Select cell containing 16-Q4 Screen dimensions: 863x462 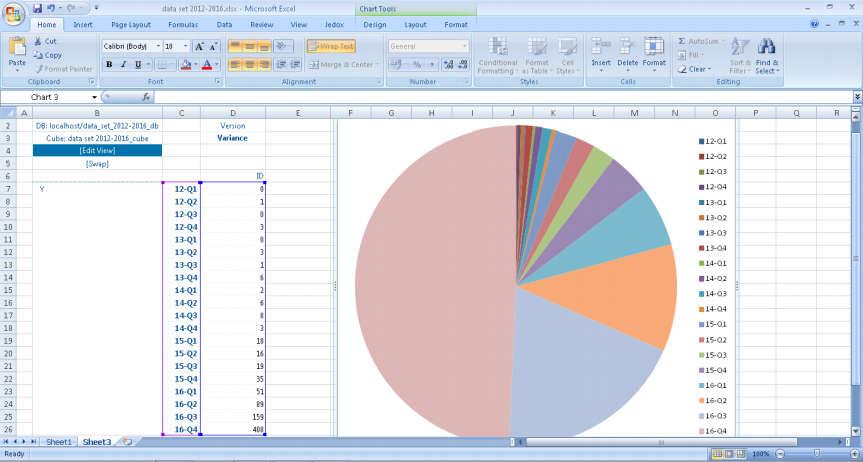[182, 430]
